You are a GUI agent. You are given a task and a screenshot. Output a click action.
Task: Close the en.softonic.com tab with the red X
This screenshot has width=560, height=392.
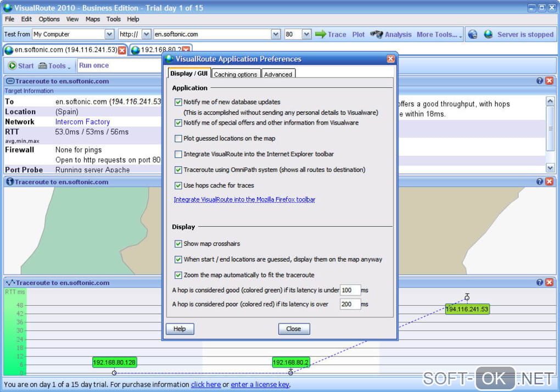(122, 50)
